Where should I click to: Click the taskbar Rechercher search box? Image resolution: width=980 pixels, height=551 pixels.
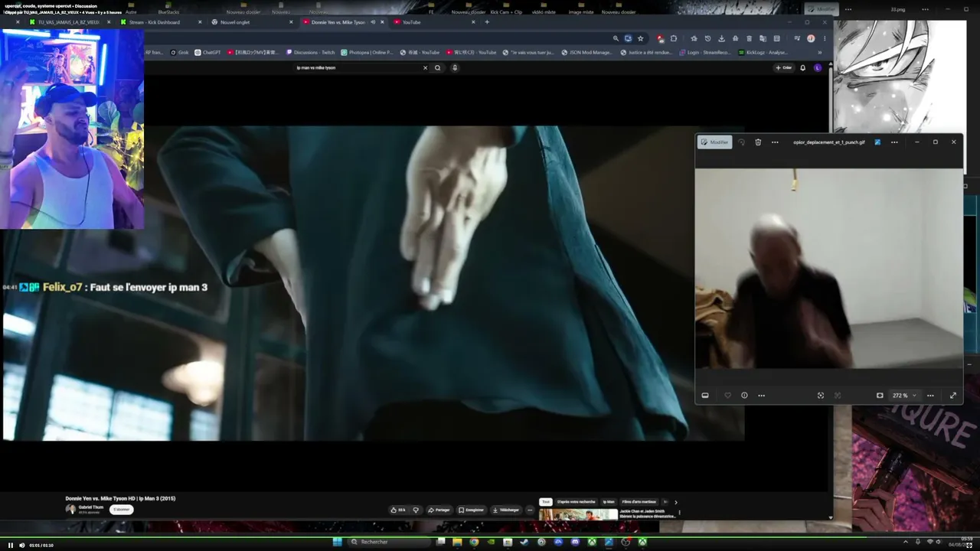pyautogui.click(x=389, y=542)
